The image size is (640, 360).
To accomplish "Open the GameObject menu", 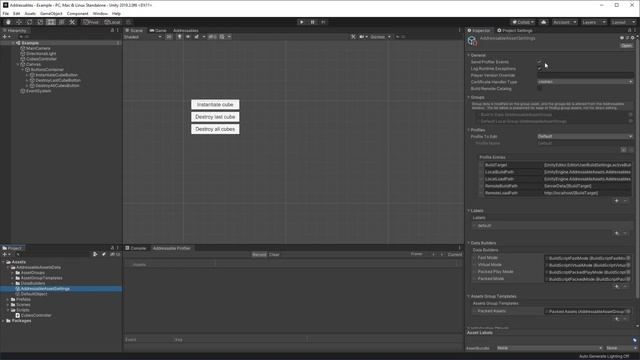I will (51, 13).
